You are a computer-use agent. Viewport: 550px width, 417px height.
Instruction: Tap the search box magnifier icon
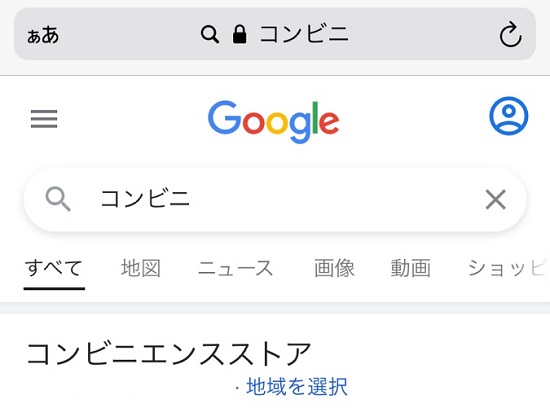58,199
